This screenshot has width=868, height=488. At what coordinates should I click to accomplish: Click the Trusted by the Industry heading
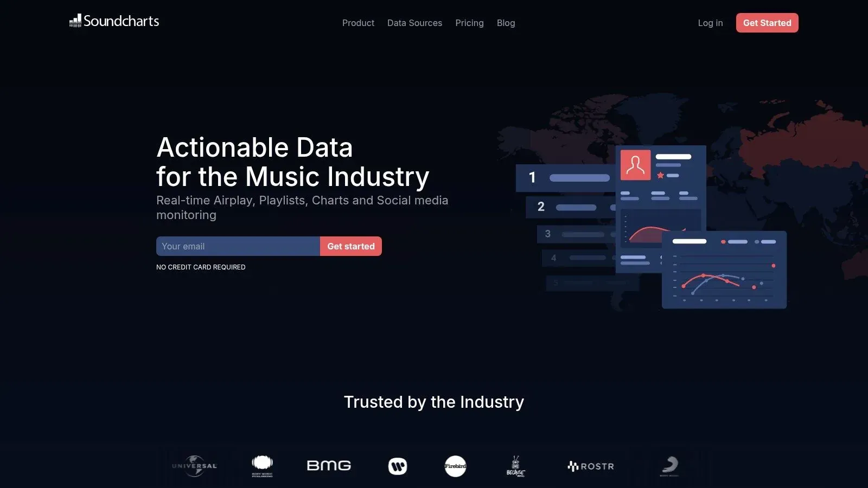tap(434, 402)
